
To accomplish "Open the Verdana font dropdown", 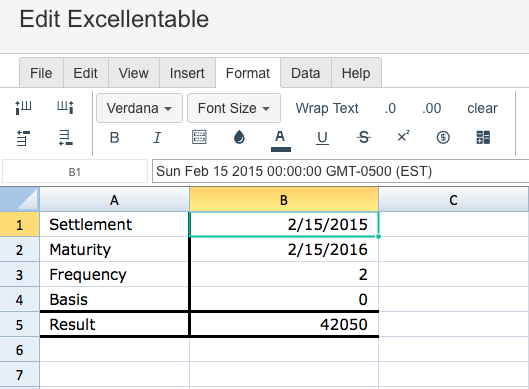I will (x=139, y=108).
